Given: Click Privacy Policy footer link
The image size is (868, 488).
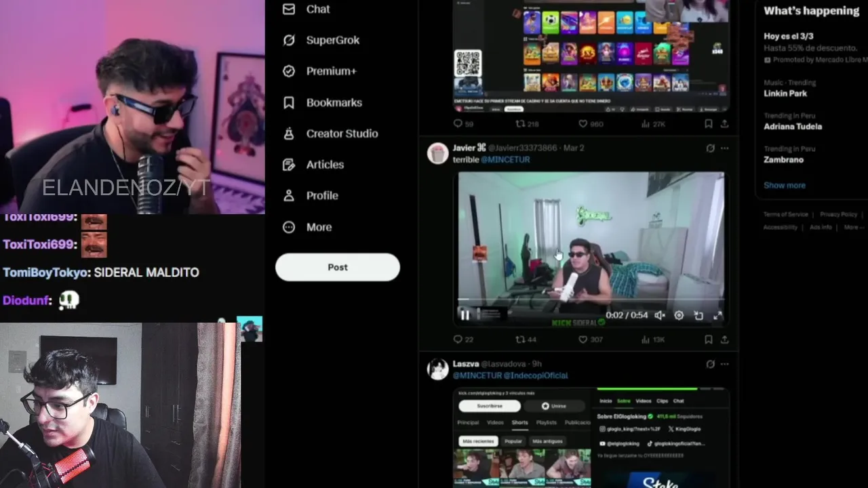Looking at the screenshot, I should (838, 214).
